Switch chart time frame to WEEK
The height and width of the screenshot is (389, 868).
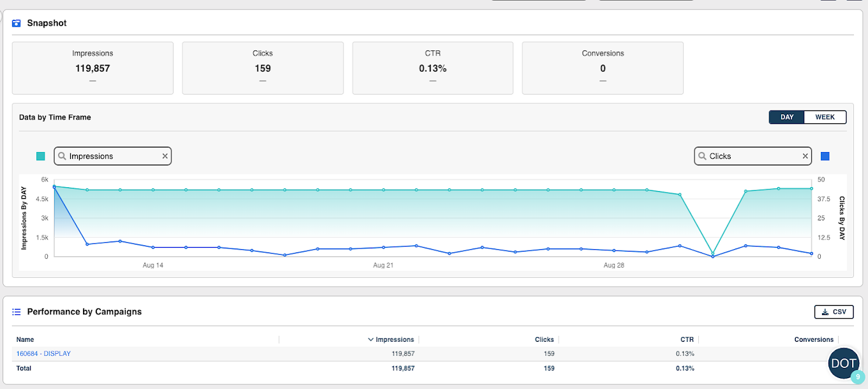click(825, 118)
